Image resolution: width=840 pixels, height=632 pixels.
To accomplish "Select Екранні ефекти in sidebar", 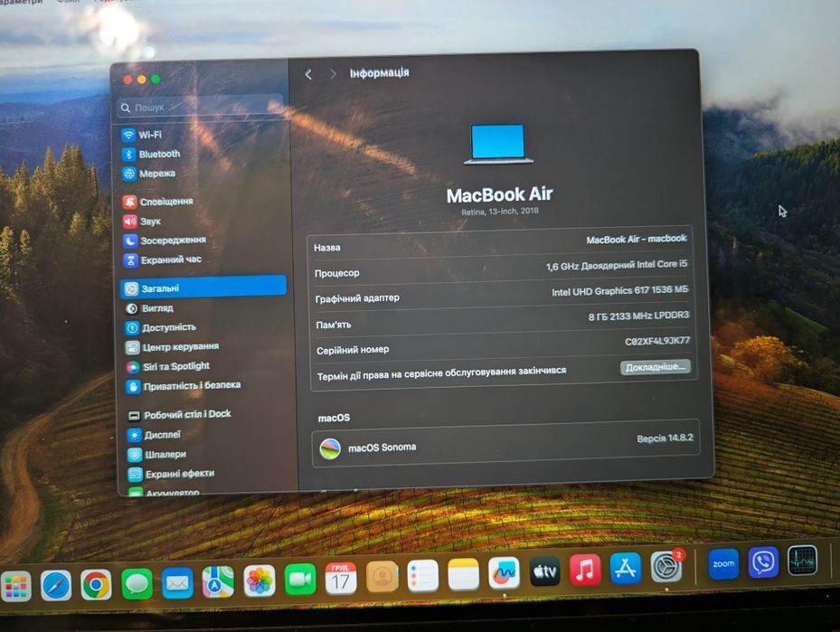I will 172,474.
